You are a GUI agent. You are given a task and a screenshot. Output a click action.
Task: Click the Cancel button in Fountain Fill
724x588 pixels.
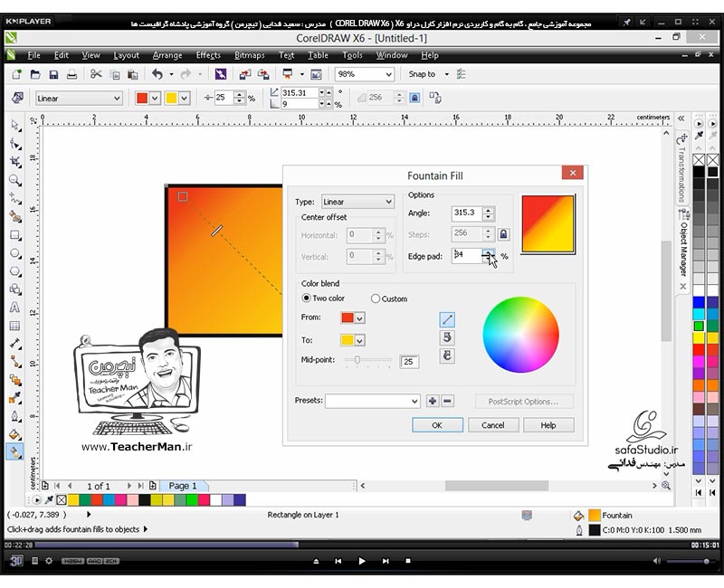click(492, 425)
